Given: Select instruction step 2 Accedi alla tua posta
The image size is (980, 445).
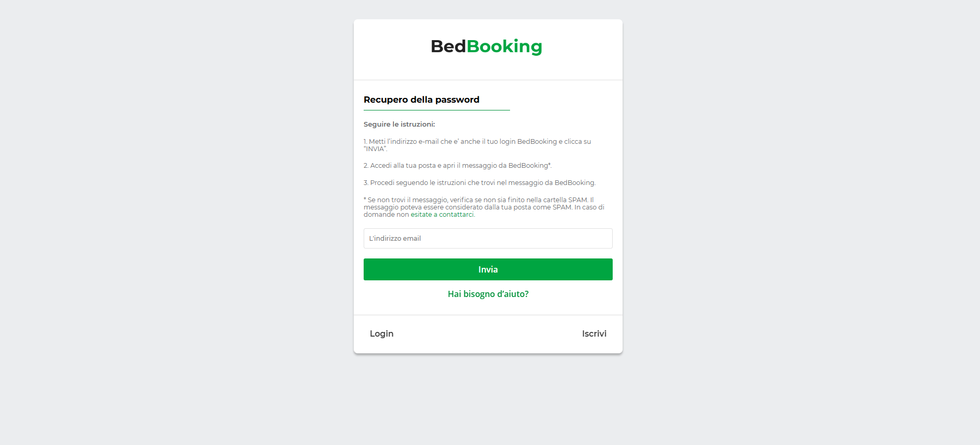Looking at the screenshot, I should pyautogui.click(x=457, y=166).
